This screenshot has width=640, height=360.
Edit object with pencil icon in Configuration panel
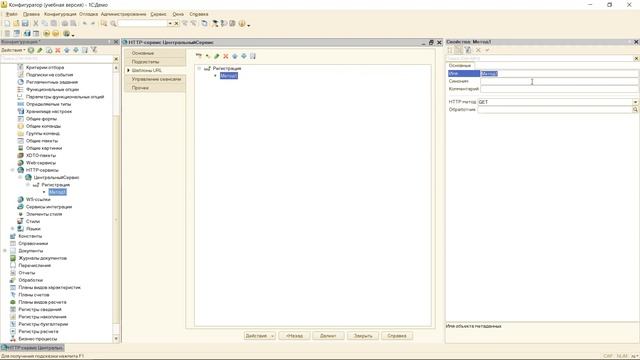tap(40, 50)
